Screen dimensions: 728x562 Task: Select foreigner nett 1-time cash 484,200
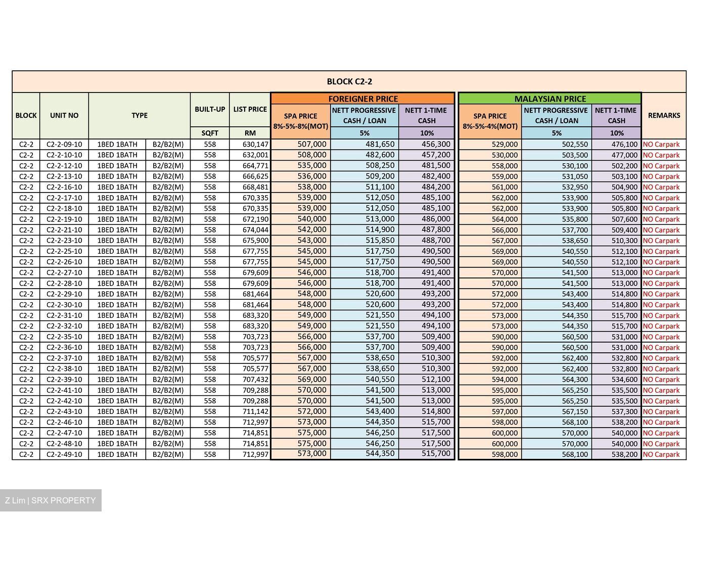pyautogui.click(x=436, y=187)
